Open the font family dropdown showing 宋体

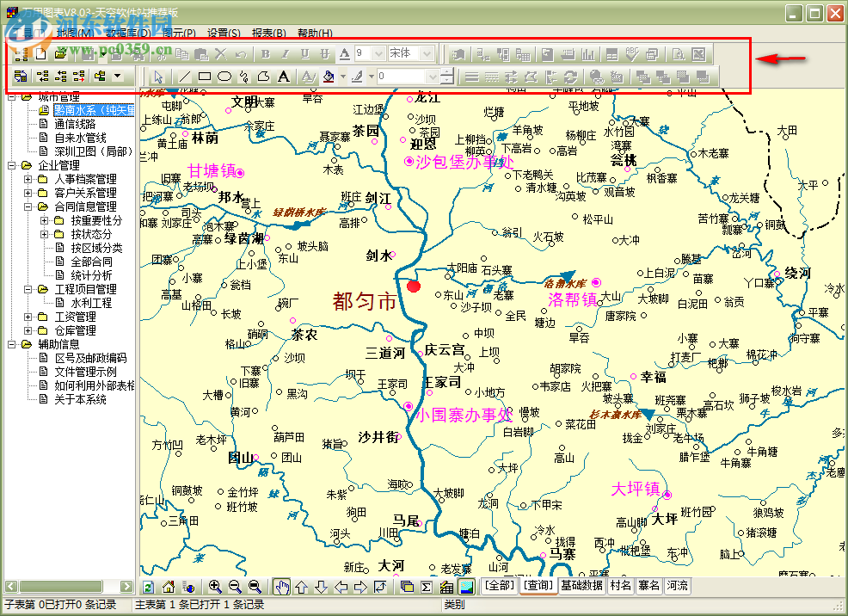click(x=427, y=53)
